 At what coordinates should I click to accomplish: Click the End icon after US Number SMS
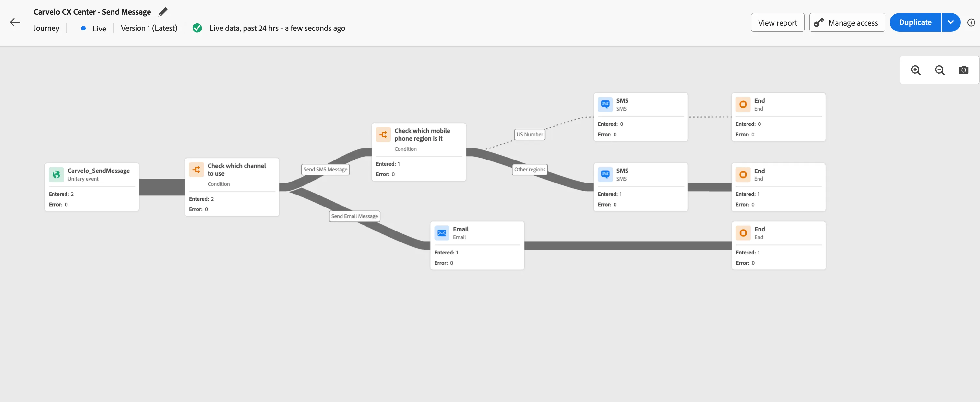[x=743, y=104]
